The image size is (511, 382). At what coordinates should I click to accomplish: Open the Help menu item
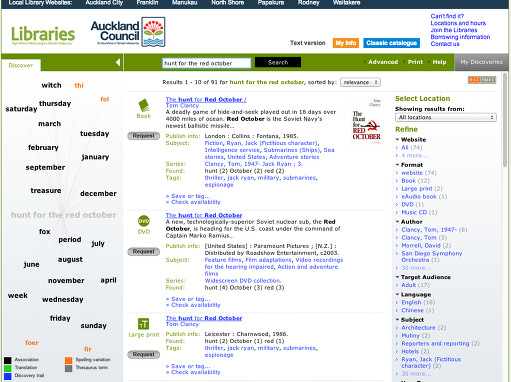pos(439,62)
